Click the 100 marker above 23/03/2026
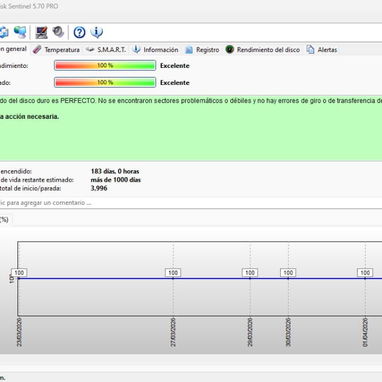The height and width of the screenshot is (382, 382). point(19,273)
